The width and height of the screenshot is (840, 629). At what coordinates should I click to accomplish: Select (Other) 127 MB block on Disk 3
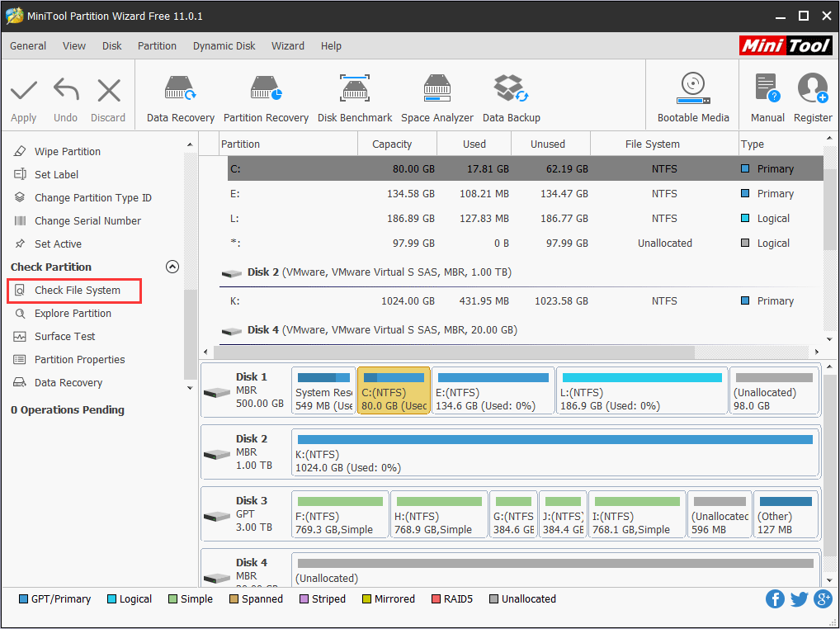click(786, 514)
